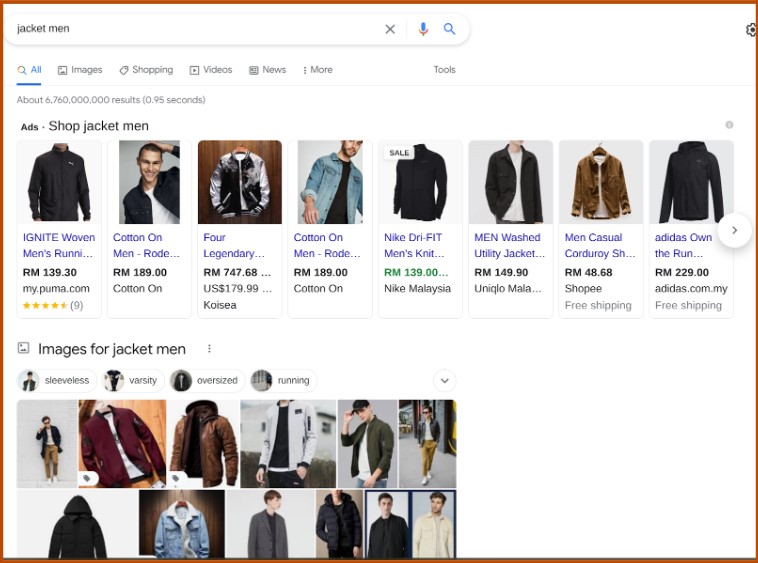758x563 pixels.
Task: Open IGNITE Woven Men's Running ad link
Action: (58, 245)
